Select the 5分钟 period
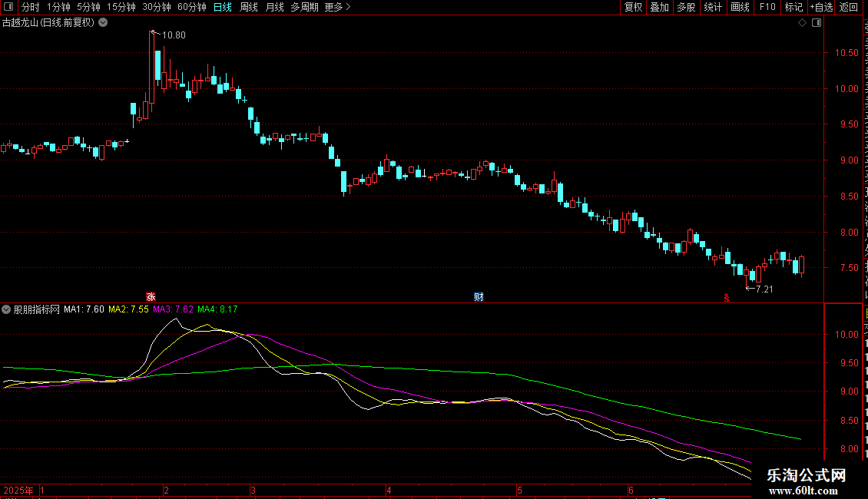868x499 pixels. [88, 7]
